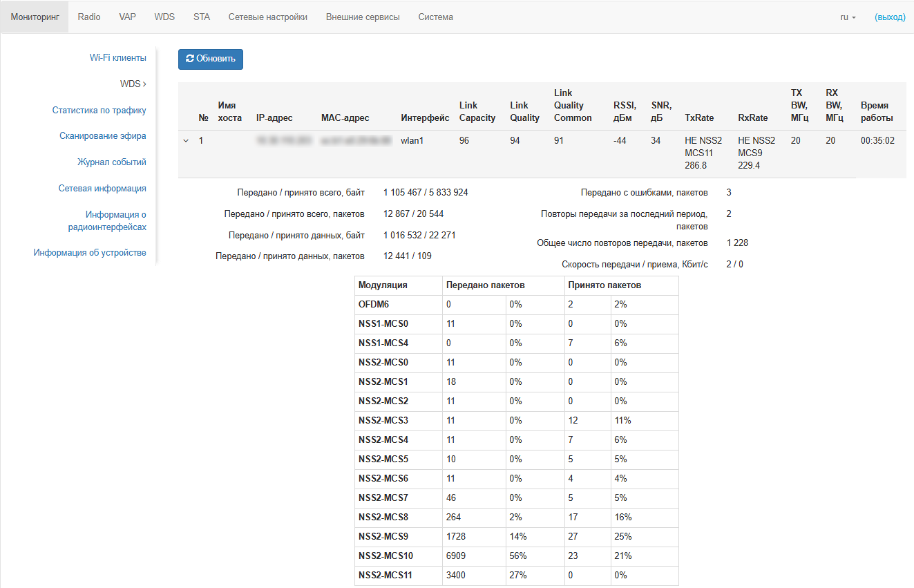The width and height of the screenshot is (914, 588).
Task: Open Журнал событий in sidebar
Action: coord(111,162)
